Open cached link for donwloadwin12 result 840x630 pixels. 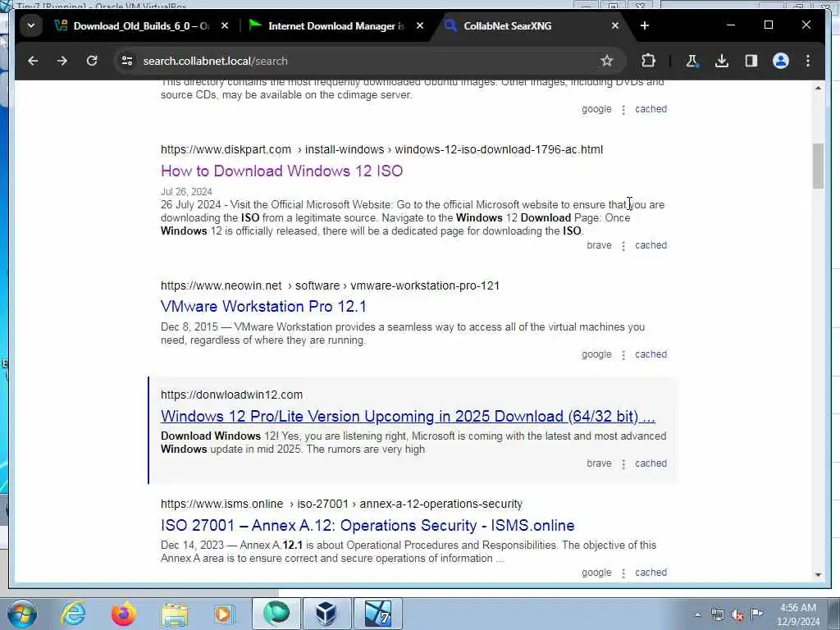pyautogui.click(x=651, y=463)
